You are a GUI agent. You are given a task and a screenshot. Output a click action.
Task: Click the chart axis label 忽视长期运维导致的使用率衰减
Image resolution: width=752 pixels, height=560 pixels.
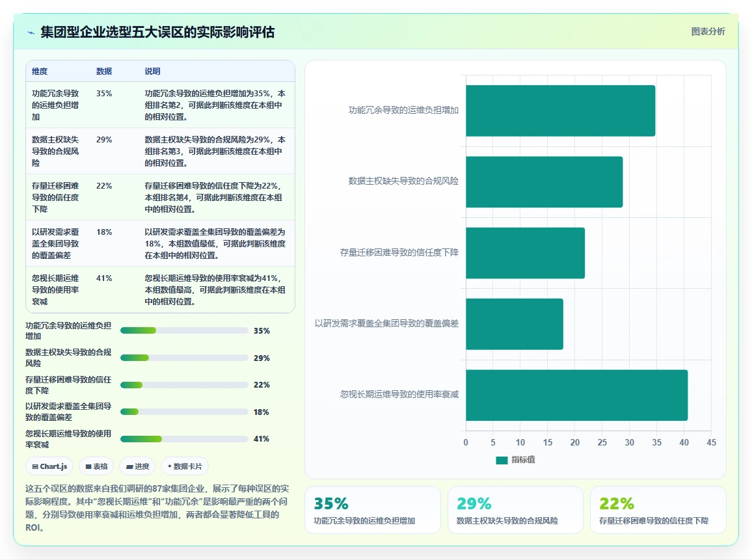399,394
